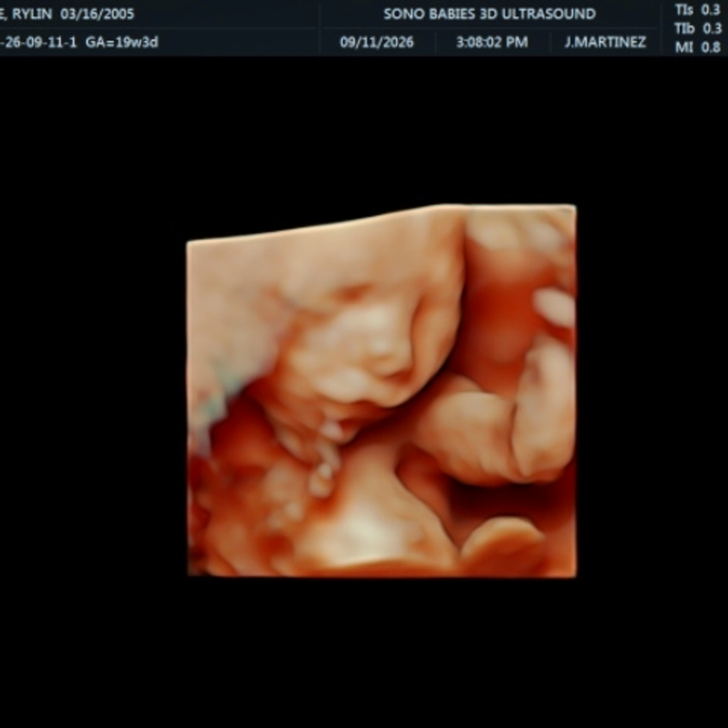Select the exam date 09/11/2026
This screenshot has height=728, width=728.
tap(377, 42)
